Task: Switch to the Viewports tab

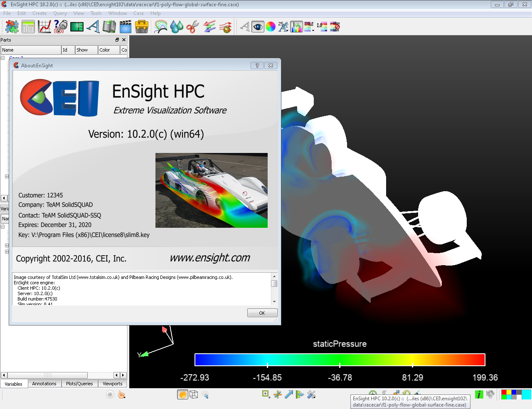Action: (113, 384)
